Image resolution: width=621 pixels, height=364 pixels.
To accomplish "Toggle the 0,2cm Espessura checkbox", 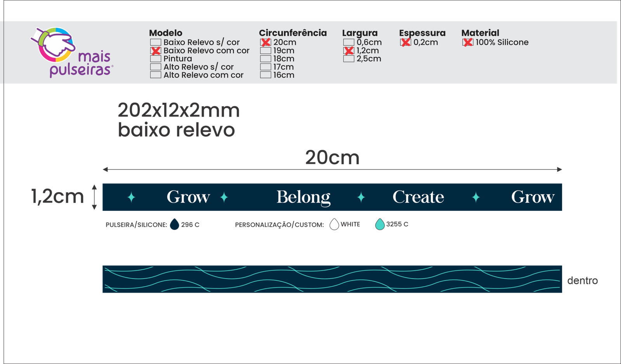I will [x=405, y=42].
